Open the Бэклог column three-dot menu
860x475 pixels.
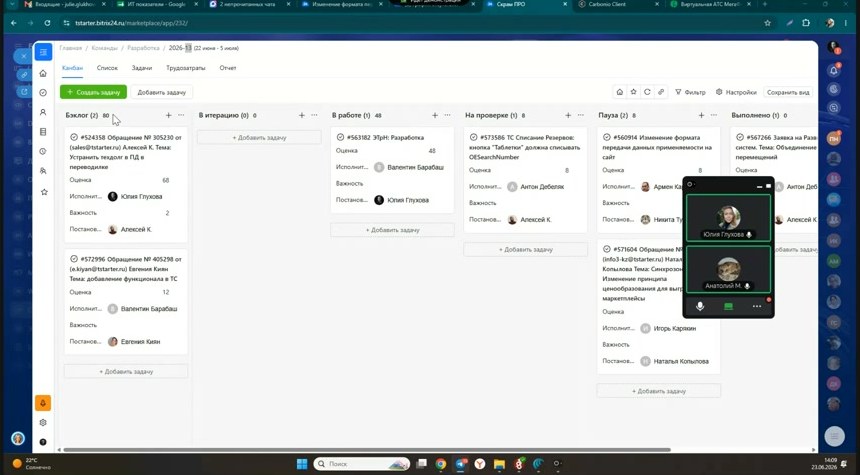[x=181, y=115]
